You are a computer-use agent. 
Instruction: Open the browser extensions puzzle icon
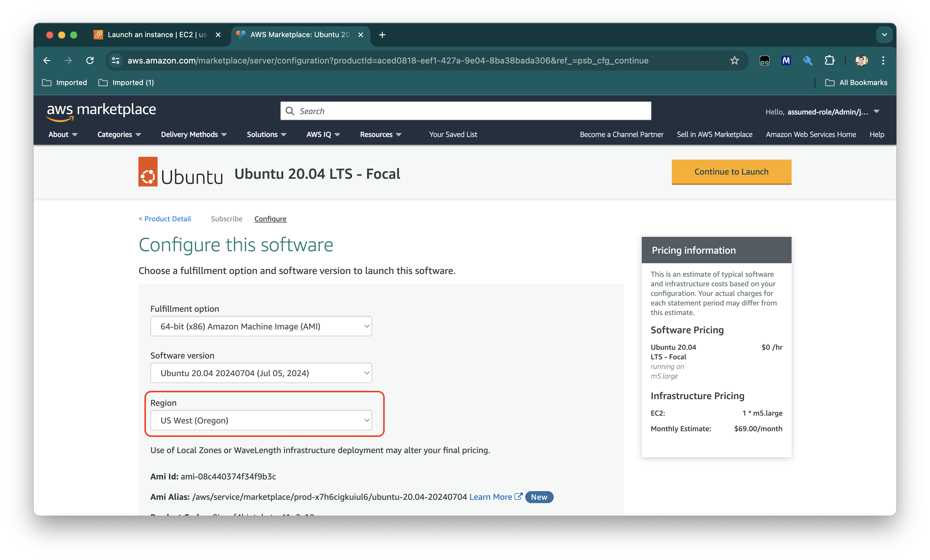click(829, 60)
